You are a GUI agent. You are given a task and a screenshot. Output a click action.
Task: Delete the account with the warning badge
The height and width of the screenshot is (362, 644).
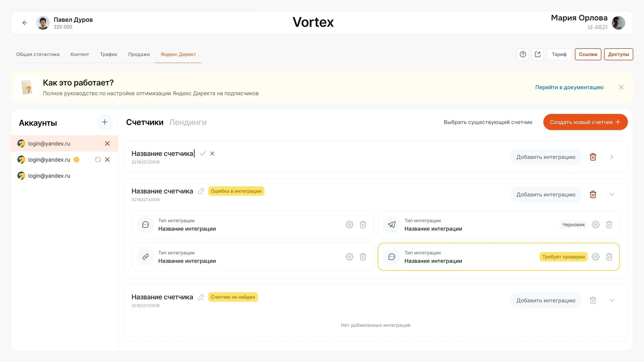(x=107, y=160)
